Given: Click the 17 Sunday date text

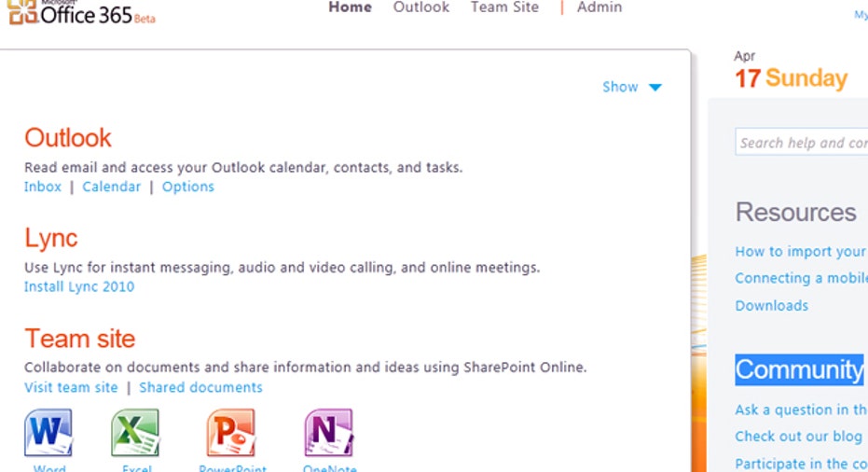Looking at the screenshot, I should coord(791,78).
